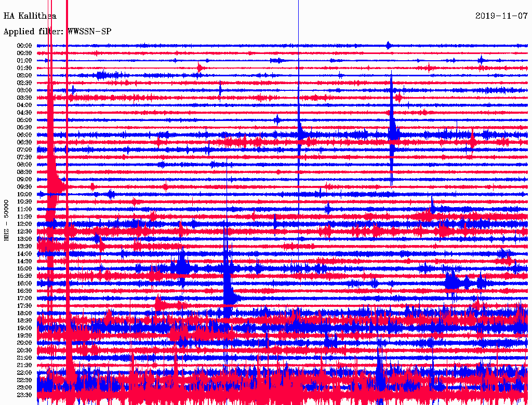The image size is (532, 405).
Task: Click the 04:00 time label
Action: tap(24, 105)
